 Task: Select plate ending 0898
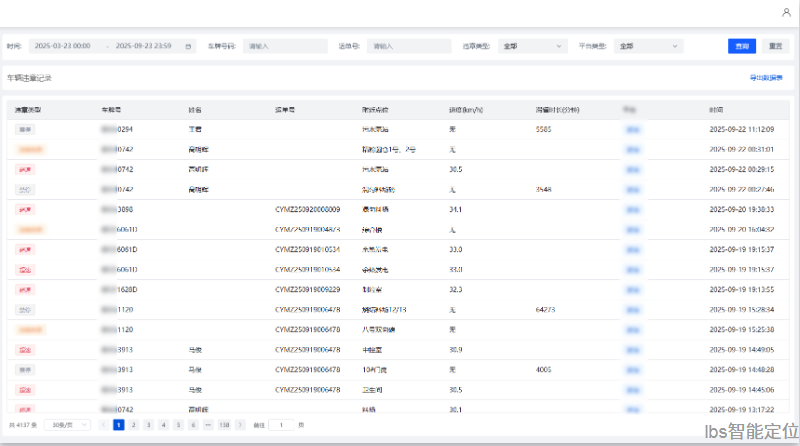[x=117, y=210]
